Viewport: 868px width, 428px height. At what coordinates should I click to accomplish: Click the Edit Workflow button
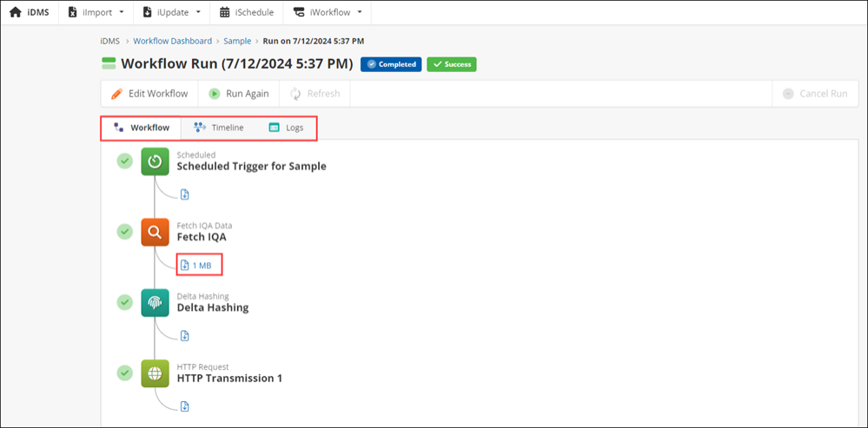tap(149, 94)
